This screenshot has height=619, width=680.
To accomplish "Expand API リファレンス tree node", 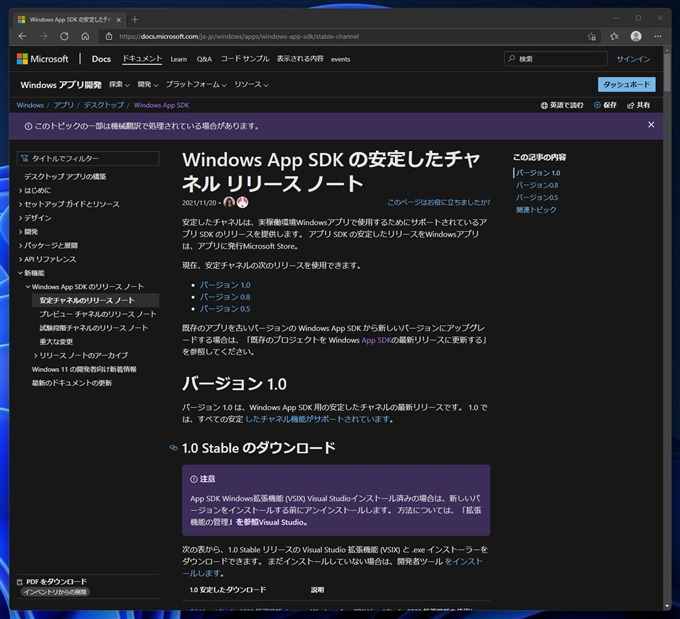I will [20, 259].
